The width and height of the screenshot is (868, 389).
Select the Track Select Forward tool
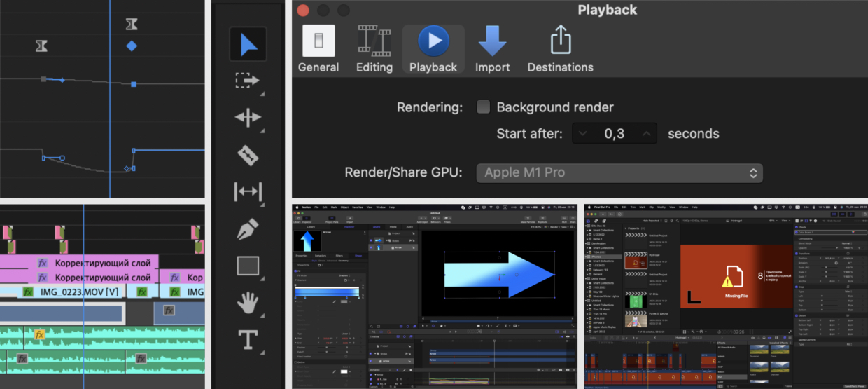pos(248,81)
